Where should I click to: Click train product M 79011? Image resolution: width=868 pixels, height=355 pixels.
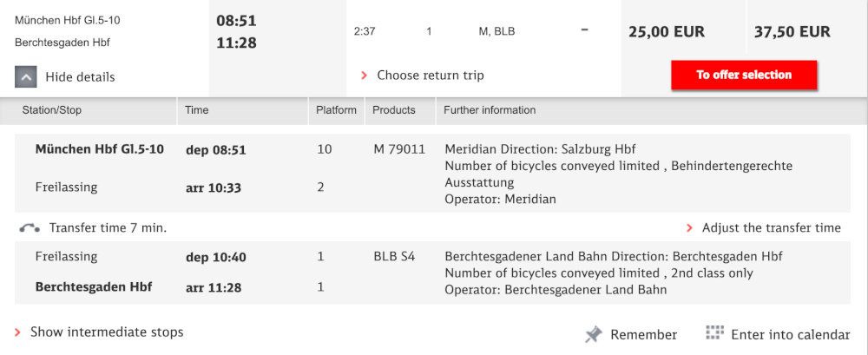pos(399,149)
